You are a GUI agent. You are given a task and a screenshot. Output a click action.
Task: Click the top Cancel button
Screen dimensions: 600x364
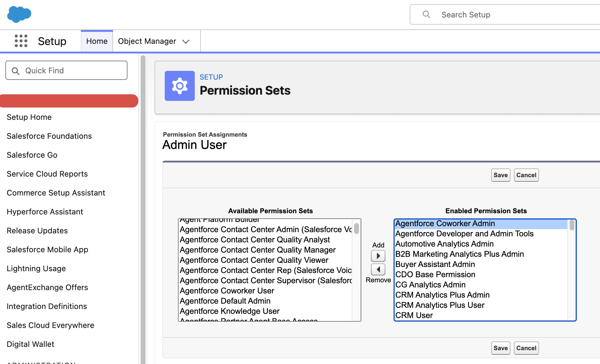[x=526, y=175]
